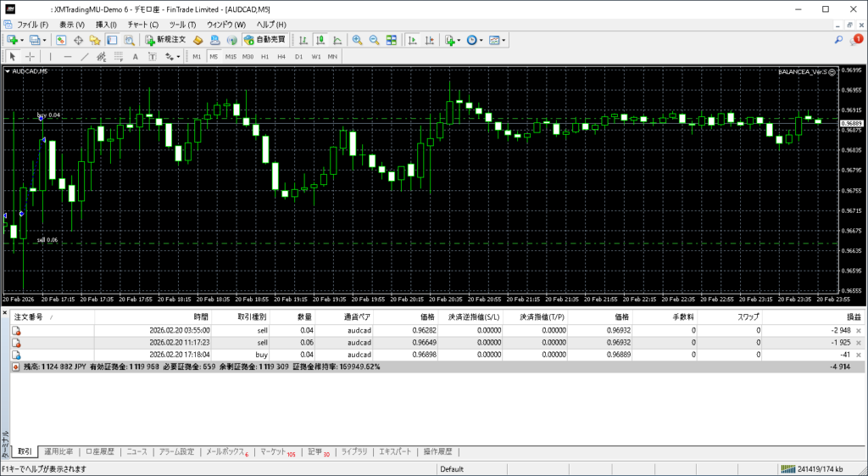Zoom in on the chart

(358, 40)
